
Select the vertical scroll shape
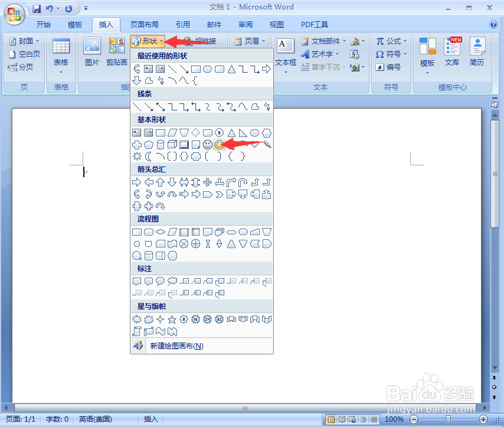point(137,331)
